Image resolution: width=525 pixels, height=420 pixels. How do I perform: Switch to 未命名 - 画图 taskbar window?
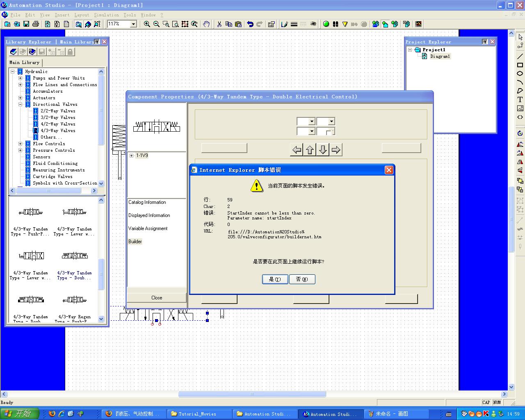pyautogui.click(x=397, y=414)
